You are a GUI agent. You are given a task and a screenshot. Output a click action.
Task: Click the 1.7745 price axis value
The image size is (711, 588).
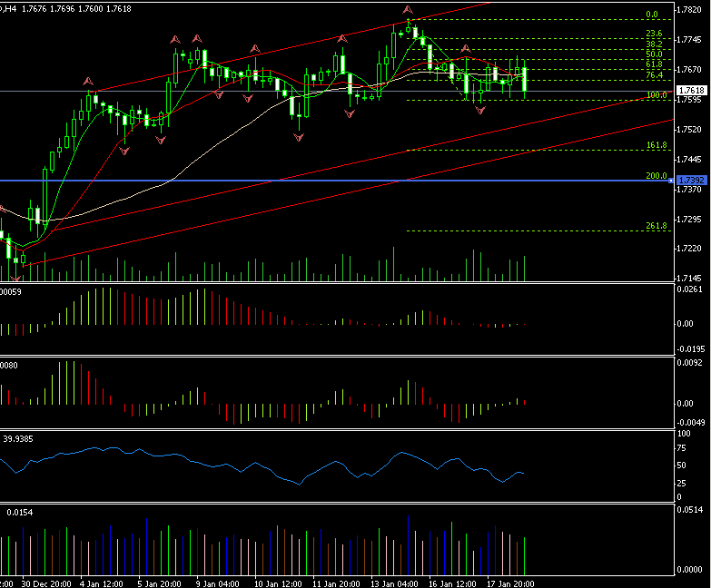[x=689, y=40]
